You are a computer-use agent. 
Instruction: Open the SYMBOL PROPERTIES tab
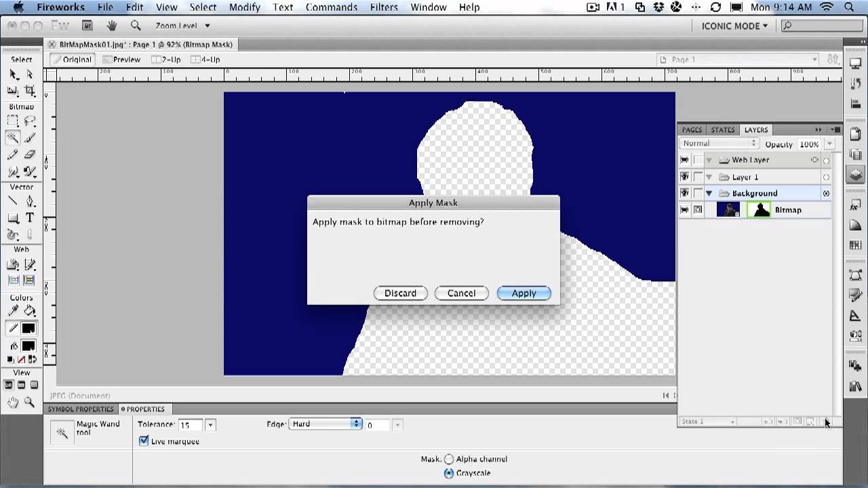81,409
